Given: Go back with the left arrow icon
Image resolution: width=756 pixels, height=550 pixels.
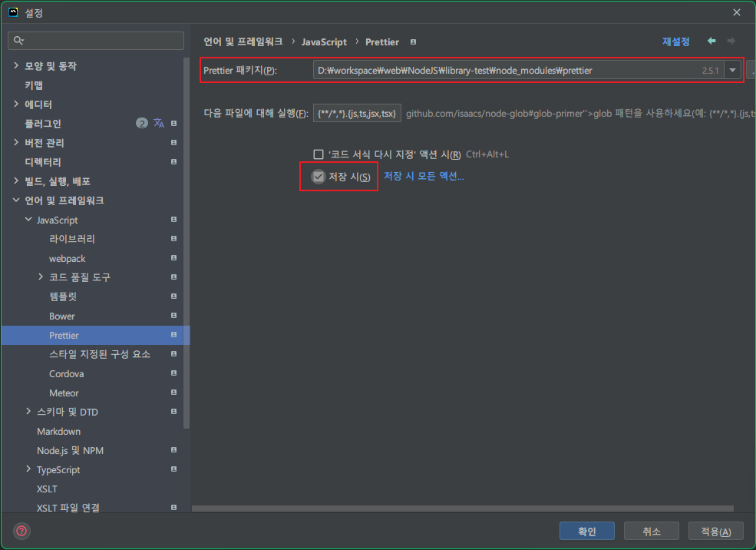Looking at the screenshot, I should point(711,41).
